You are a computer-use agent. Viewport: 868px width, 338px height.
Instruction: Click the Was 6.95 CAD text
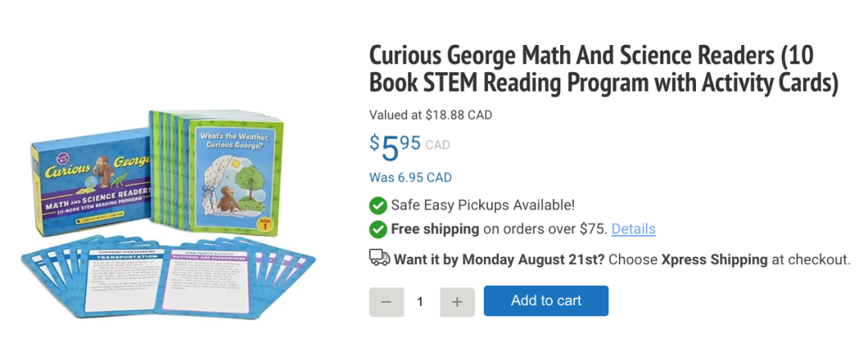[410, 177]
